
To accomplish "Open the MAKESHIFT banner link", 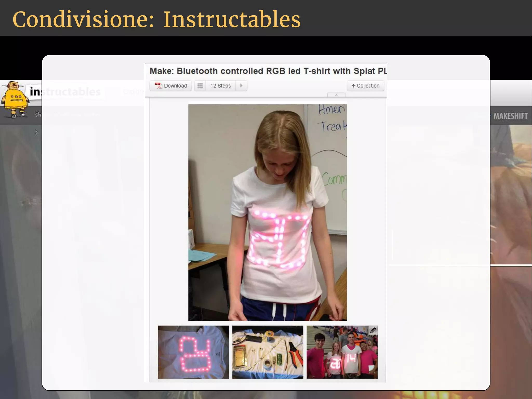I will [x=511, y=116].
